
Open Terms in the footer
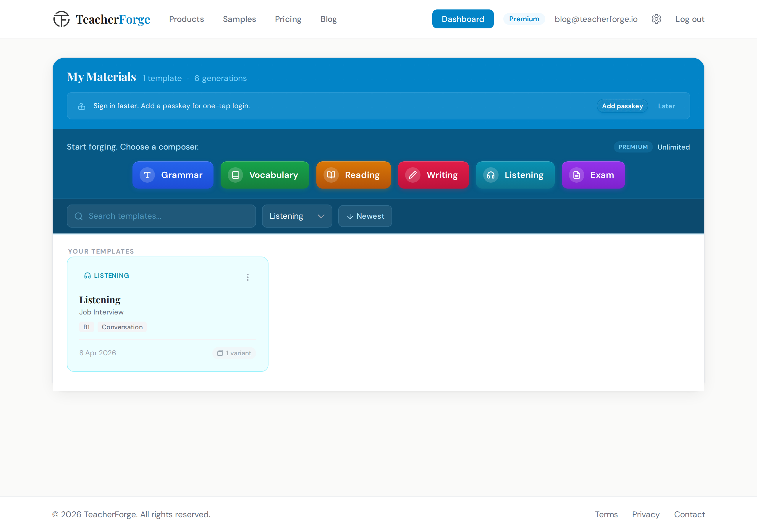coord(606,515)
